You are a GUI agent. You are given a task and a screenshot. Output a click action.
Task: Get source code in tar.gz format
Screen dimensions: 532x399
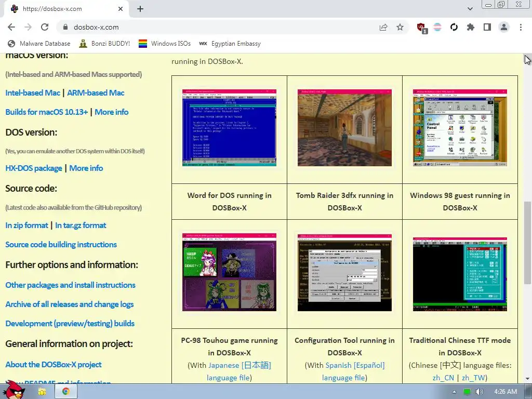click(x=81, y=225)
